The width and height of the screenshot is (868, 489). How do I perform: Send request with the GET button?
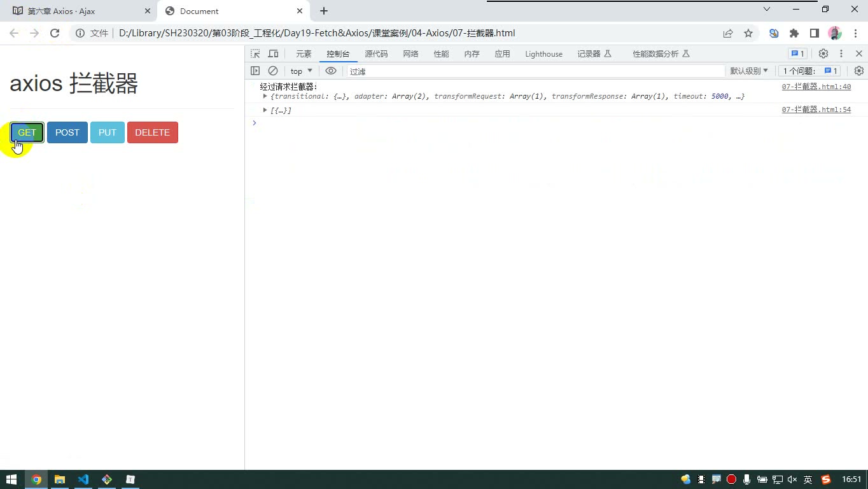pos(27,132)
